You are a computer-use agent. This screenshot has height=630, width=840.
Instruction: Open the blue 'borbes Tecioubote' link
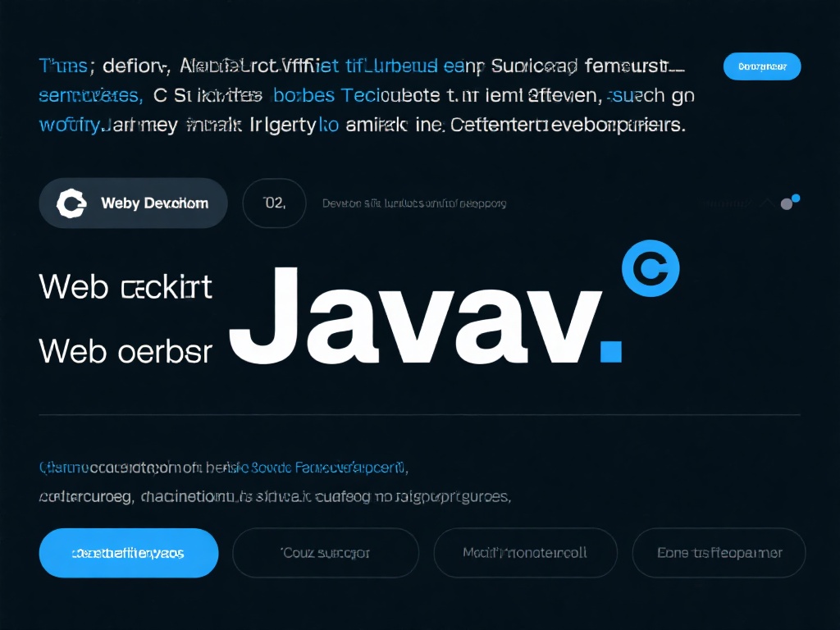[x=357, y=95]
